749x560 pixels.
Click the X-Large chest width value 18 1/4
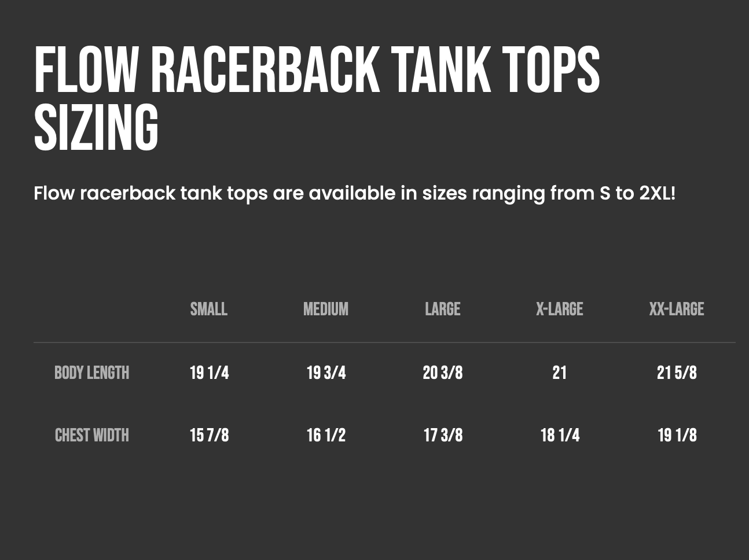pyautogui.click(x=559, y=436)
